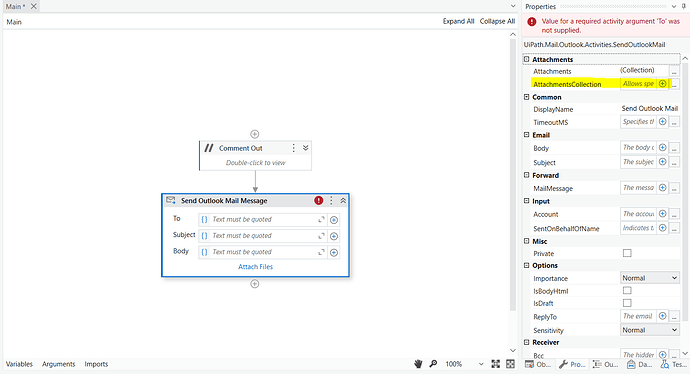Collapse the Misc property group
The image size is (690, 374).
526,241
